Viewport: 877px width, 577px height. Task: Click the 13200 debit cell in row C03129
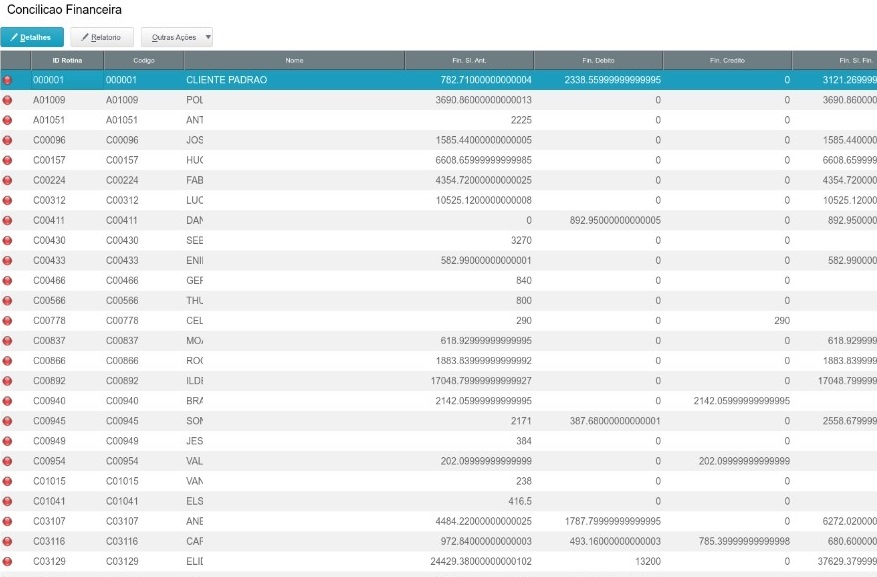point(646,560)
